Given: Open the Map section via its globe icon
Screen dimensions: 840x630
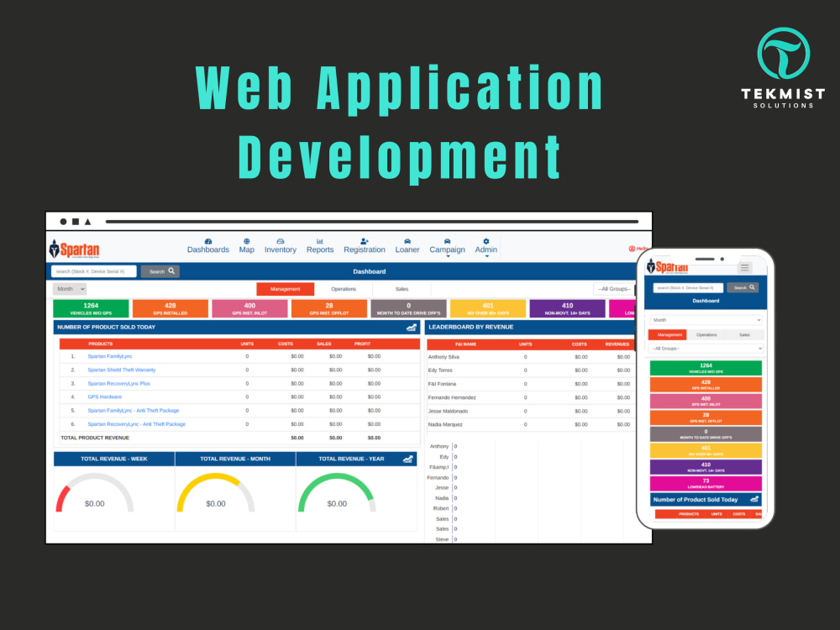Looking at the screenshot, I should tap(246, 241).
